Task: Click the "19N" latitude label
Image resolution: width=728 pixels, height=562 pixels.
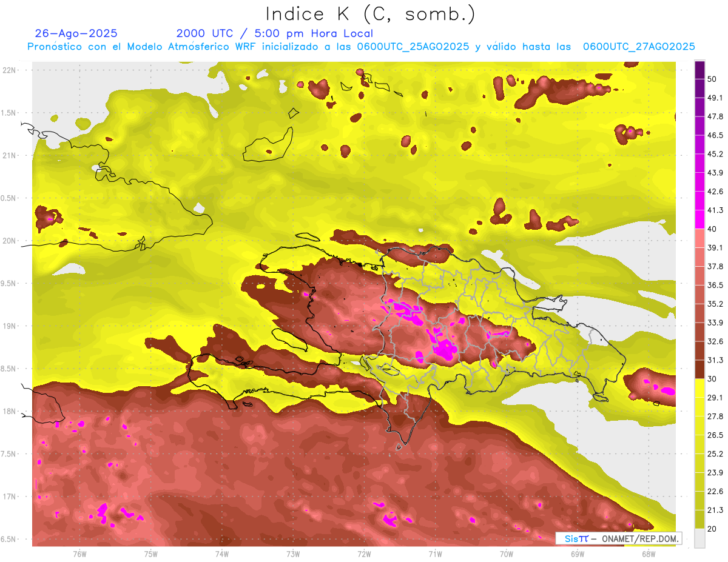Action: point(10,326)
